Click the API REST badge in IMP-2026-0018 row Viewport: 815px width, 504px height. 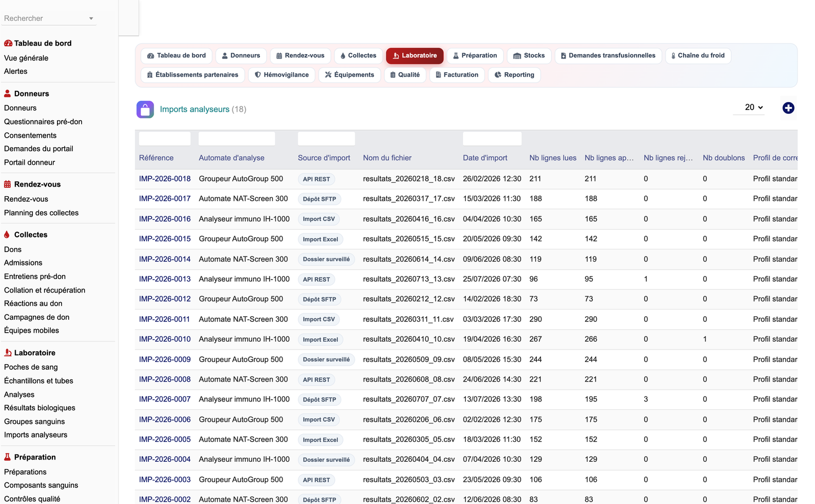click(316, 179)
